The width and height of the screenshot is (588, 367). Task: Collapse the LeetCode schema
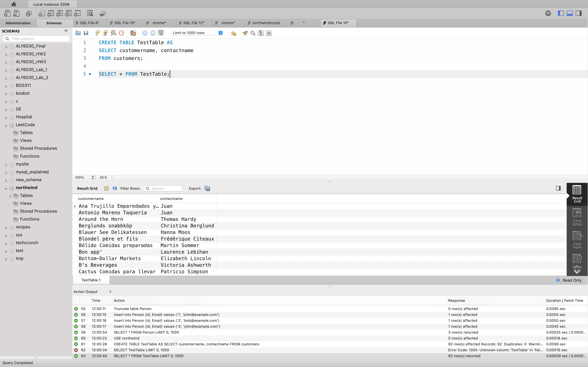pyautogui.click(x=6, y=126)
